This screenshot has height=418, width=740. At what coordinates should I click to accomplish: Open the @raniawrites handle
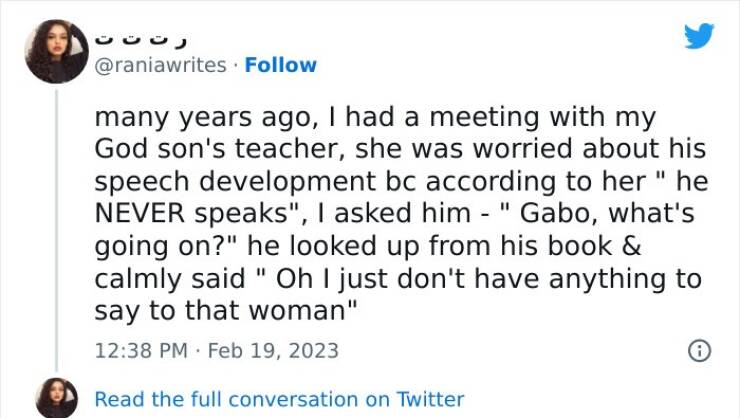pyautogui.click(x=160, y=65)
